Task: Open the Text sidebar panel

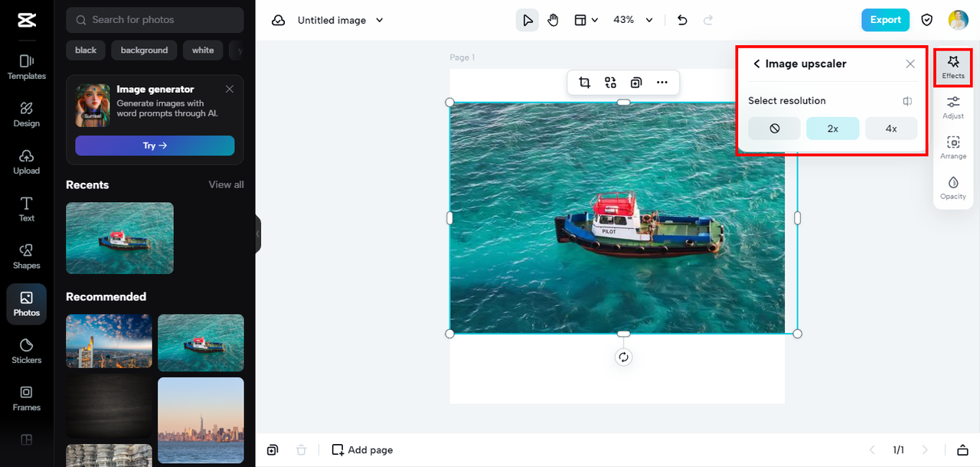Action: 27,209
